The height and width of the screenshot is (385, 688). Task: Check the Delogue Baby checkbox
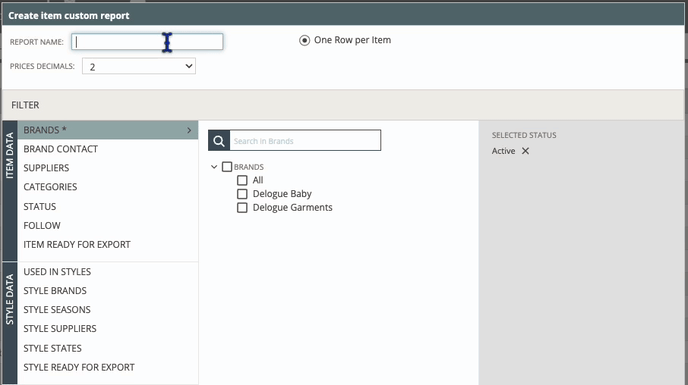[x=242, y=194]
